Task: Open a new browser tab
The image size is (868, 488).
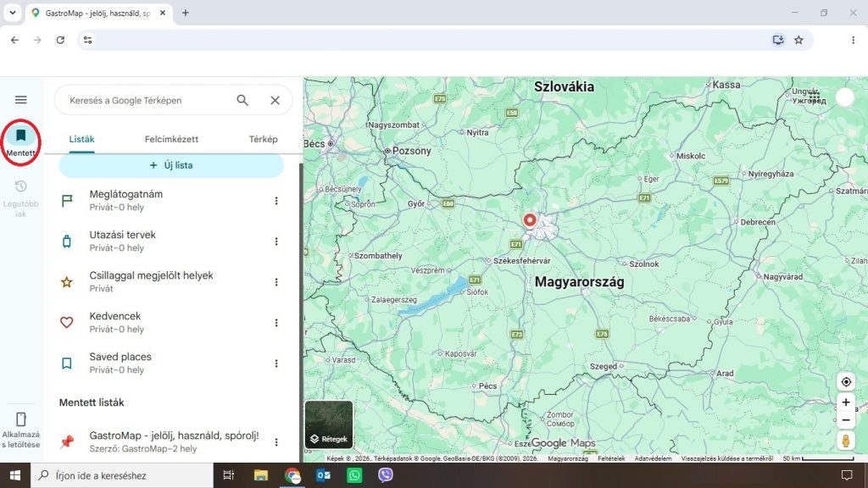Action: (186, 13)
